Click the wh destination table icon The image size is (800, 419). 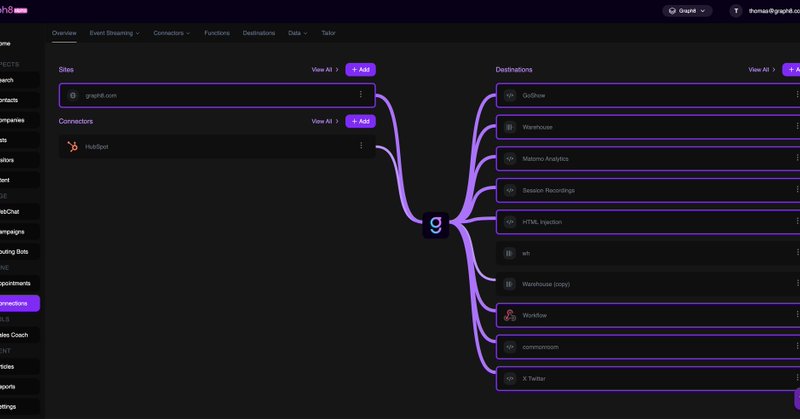point(509,253)
